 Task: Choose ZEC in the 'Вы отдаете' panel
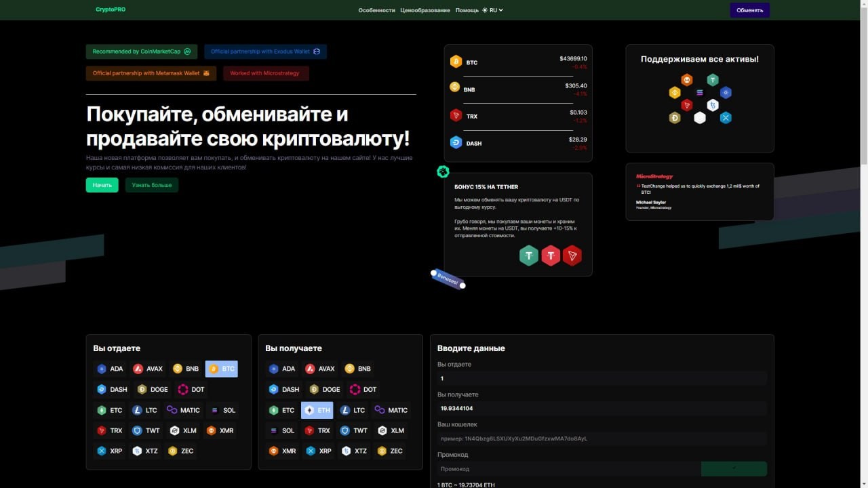[182, 451]
